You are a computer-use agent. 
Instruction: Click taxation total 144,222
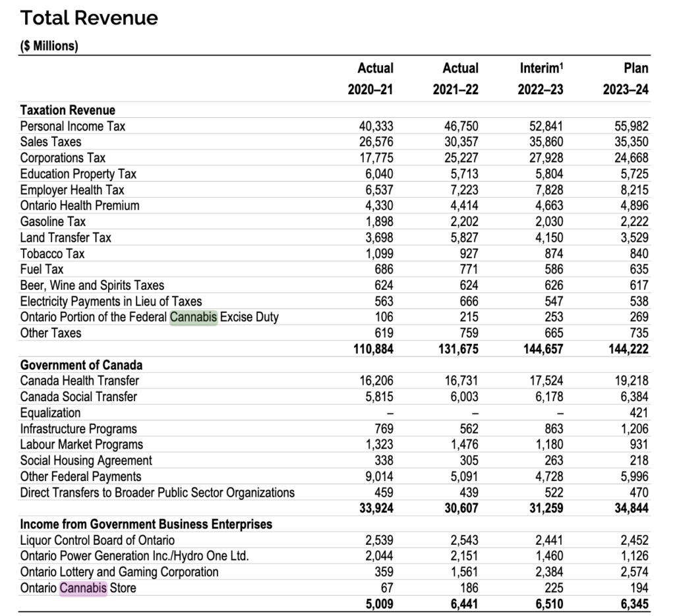pyautogui.click(x=628, y=349)
